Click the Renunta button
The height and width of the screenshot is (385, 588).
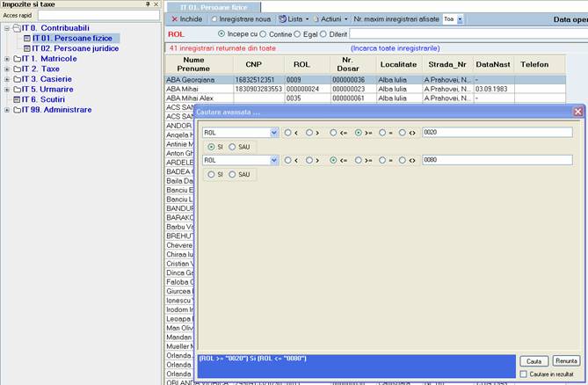[566, 361]
